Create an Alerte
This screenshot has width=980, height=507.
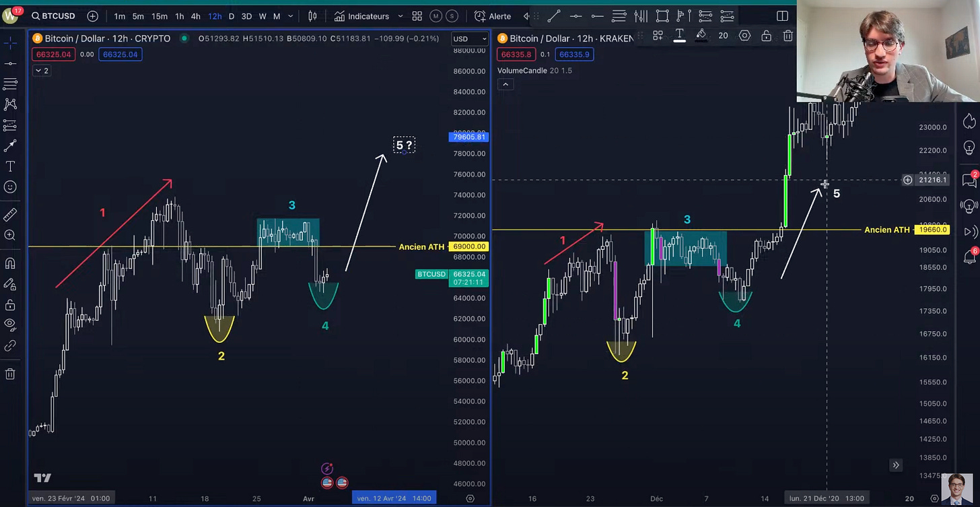[493, 16]
